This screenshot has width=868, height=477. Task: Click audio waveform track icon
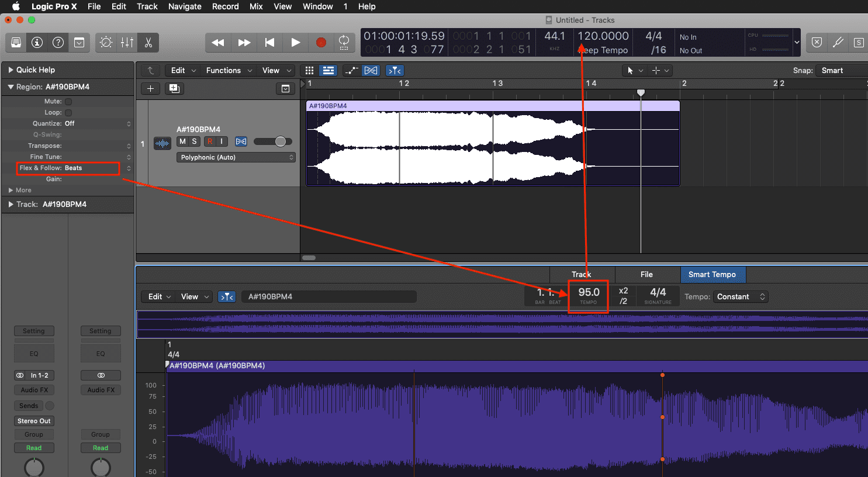click(x=162, y=142)
